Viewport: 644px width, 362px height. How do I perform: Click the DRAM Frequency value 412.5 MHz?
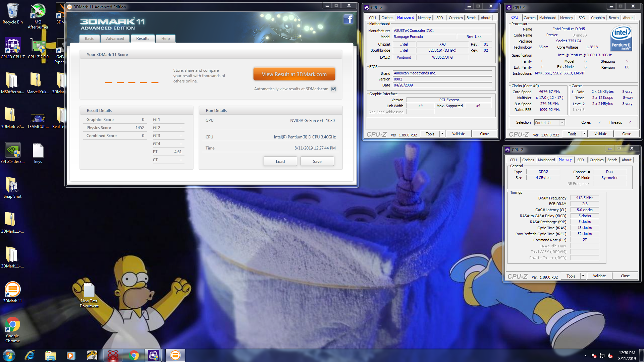click(585, 198)
